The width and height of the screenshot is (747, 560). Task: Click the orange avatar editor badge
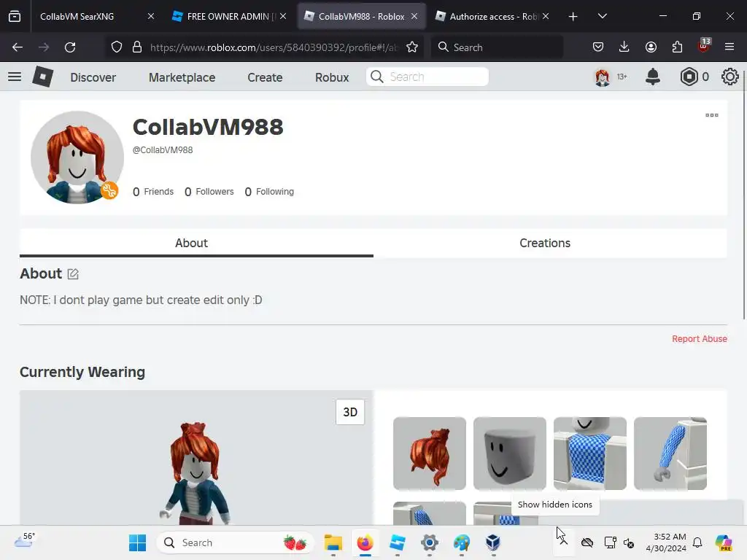pos(109,190)
